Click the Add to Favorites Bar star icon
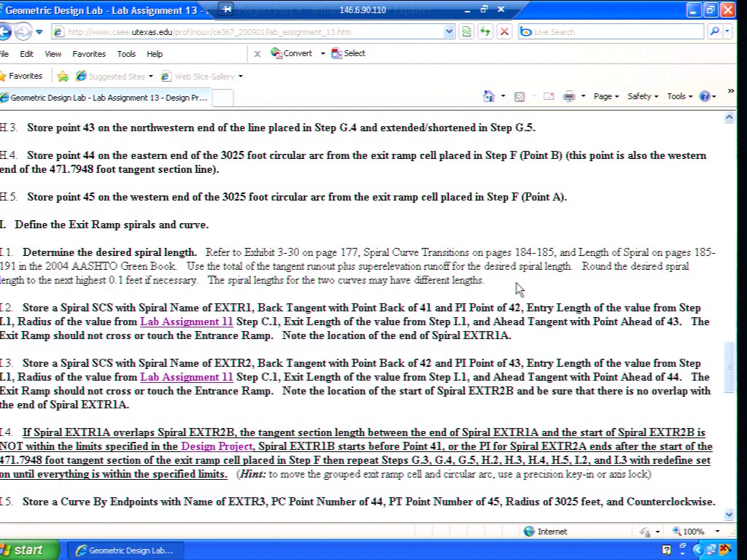747x560 pixels. point(63,76)
